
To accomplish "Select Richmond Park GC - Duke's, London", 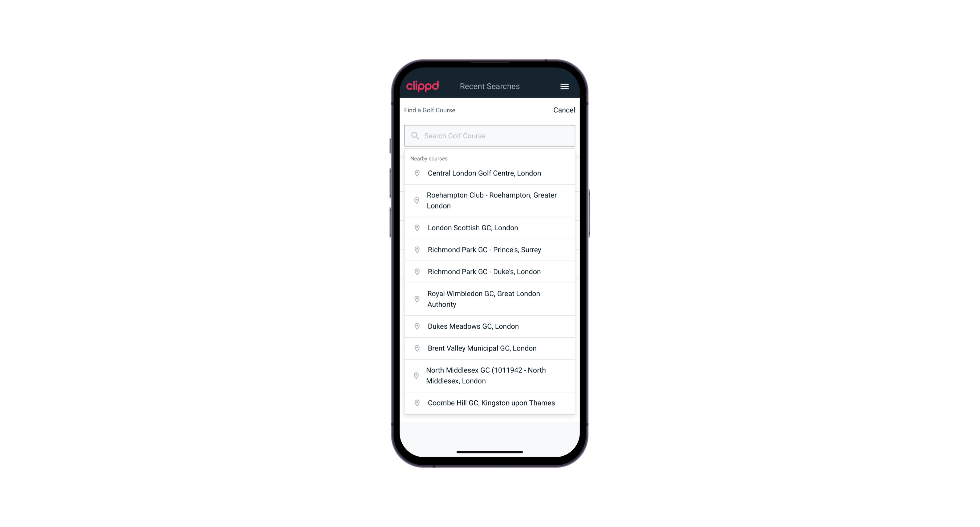I will tap(489, 271).
